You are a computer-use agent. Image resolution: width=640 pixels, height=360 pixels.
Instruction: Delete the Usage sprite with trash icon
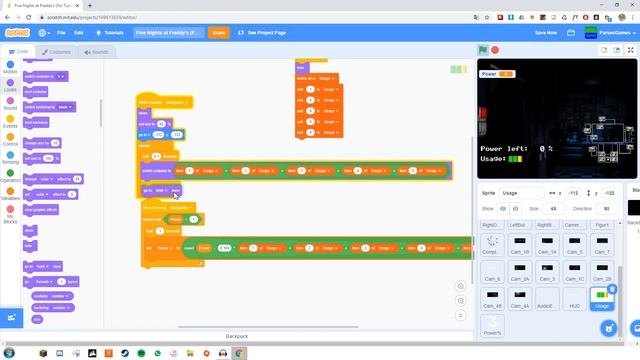coord(612,289)
